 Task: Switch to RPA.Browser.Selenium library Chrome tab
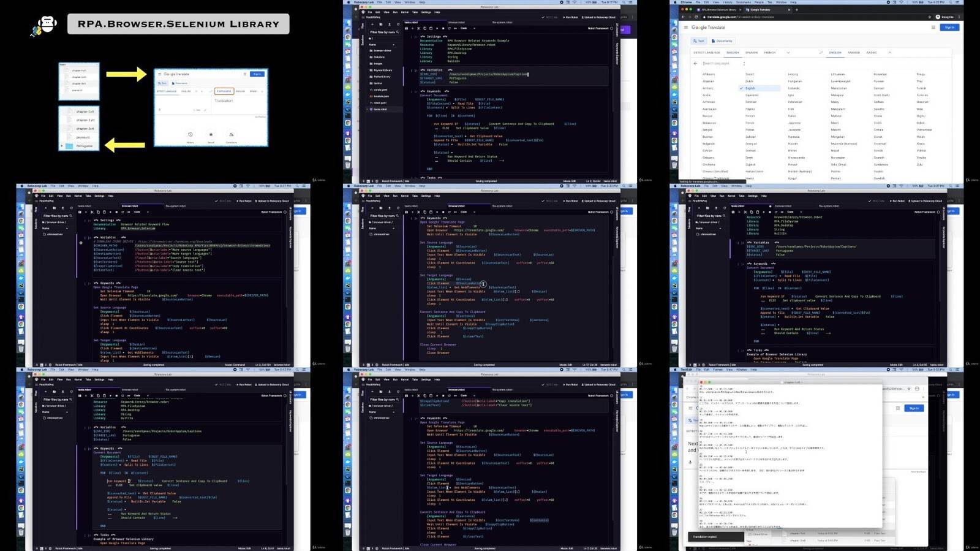[718, 10]
